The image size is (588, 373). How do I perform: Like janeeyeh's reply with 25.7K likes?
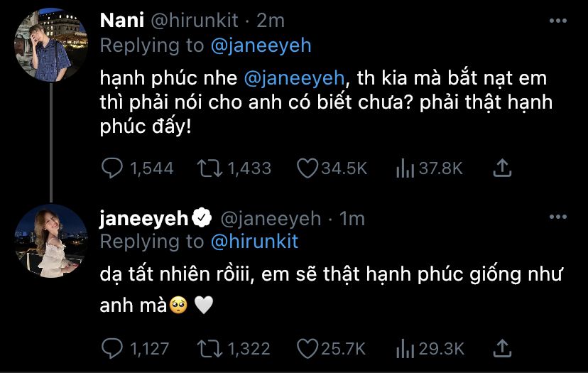click(306, 349)
